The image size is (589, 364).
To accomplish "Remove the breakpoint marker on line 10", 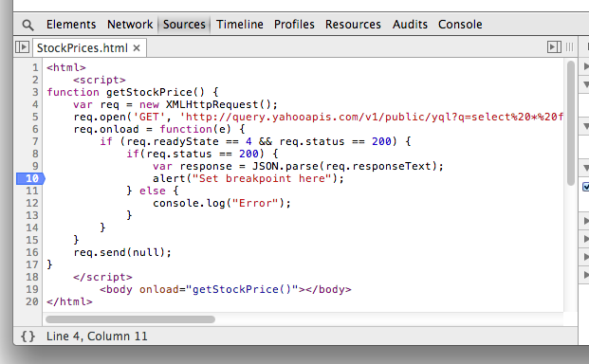I will point(30,178).
